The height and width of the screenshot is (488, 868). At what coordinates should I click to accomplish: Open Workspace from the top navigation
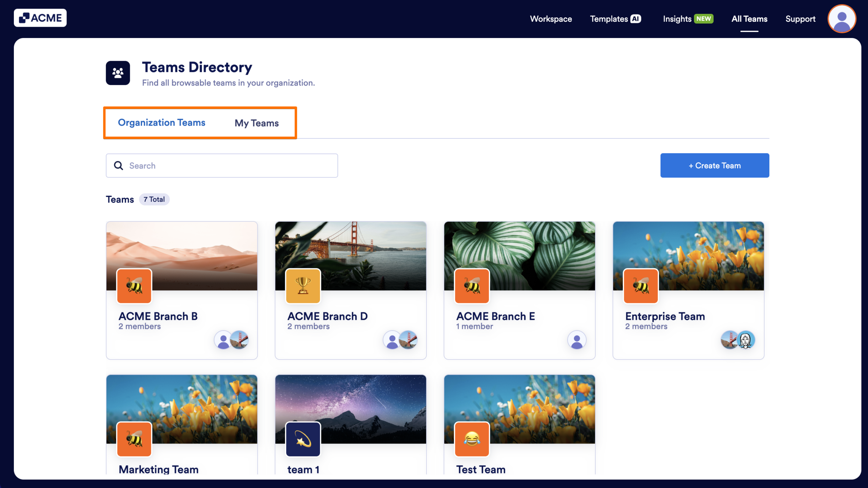[x=551, y=19]
